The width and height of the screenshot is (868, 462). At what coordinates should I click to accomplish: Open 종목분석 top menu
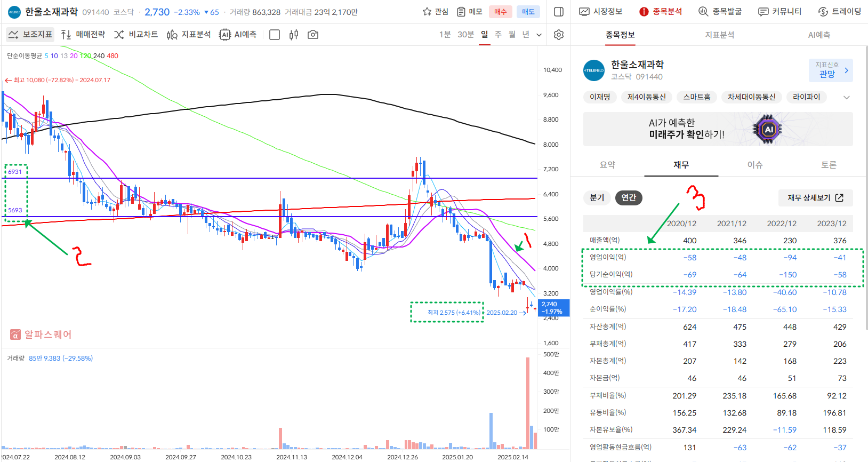coord(661,12)
